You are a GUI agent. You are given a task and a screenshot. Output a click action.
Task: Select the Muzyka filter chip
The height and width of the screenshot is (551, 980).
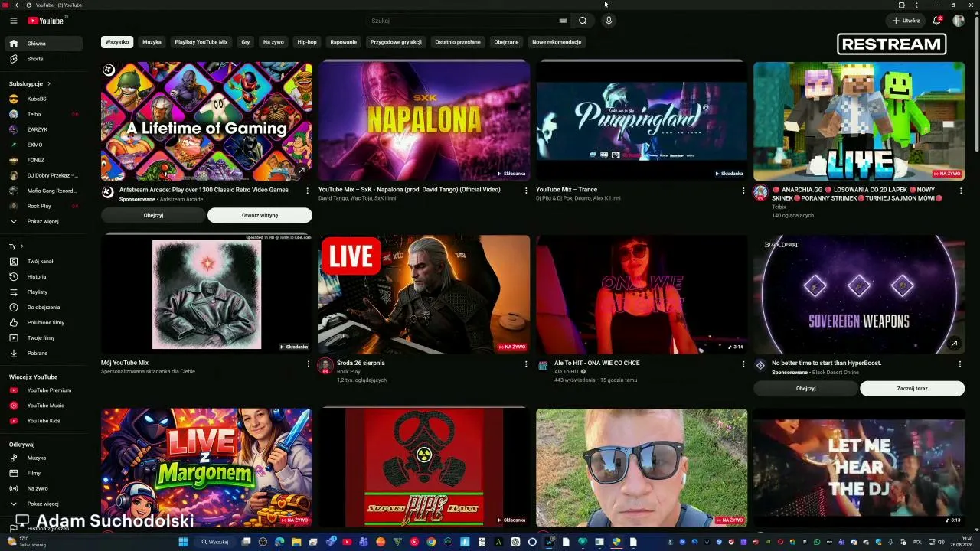pyautogui.click(x=152, y=42)
